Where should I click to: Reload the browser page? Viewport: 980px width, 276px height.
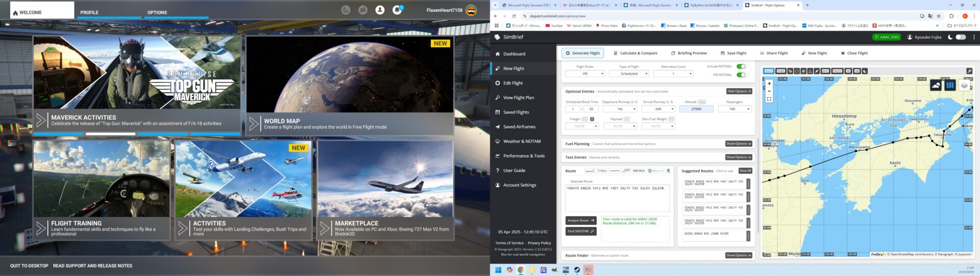coord(514,16)
